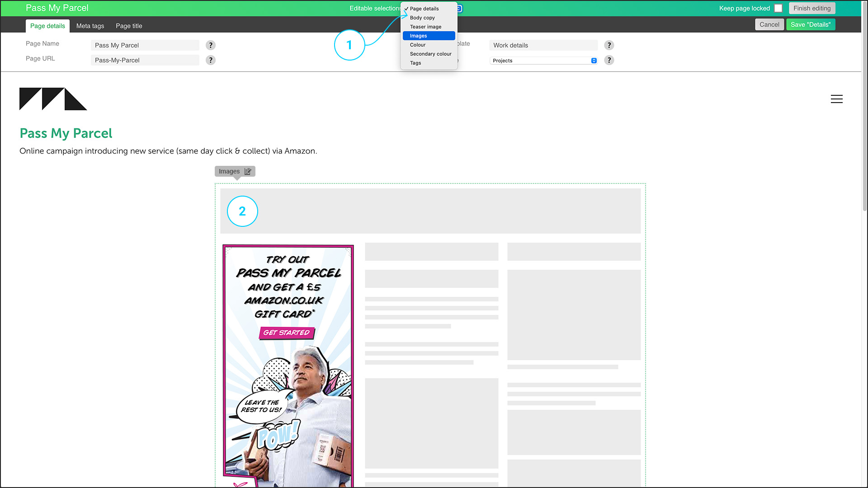Screen dimensions: 868x488
Task: Click help icon beside Projects dropdown
Action: 609,60
